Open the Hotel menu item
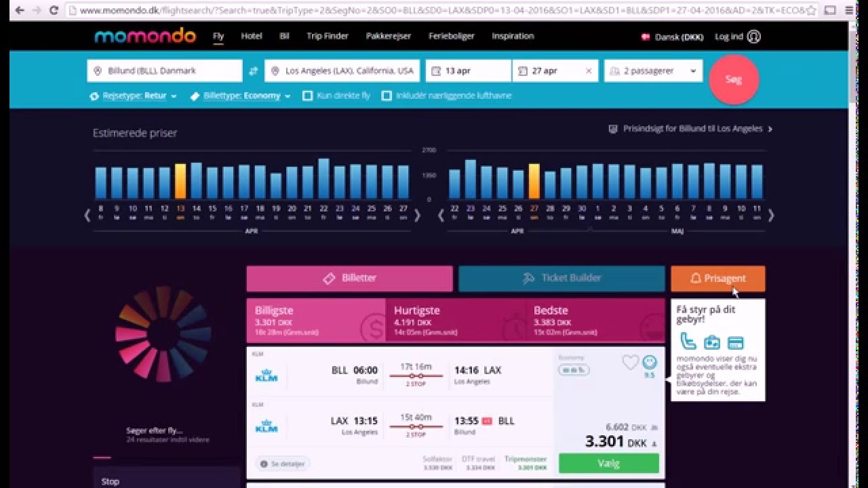 click(252, 37)
